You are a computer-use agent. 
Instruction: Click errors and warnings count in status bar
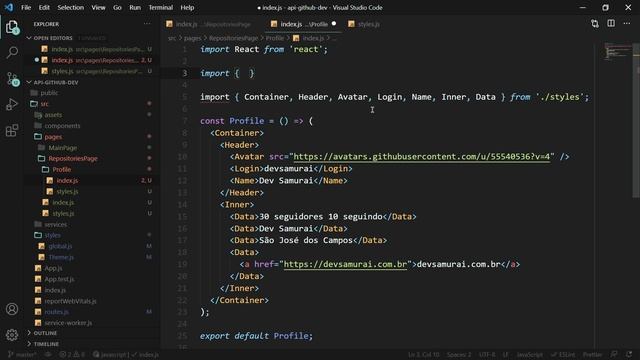(x=72, y=355)
